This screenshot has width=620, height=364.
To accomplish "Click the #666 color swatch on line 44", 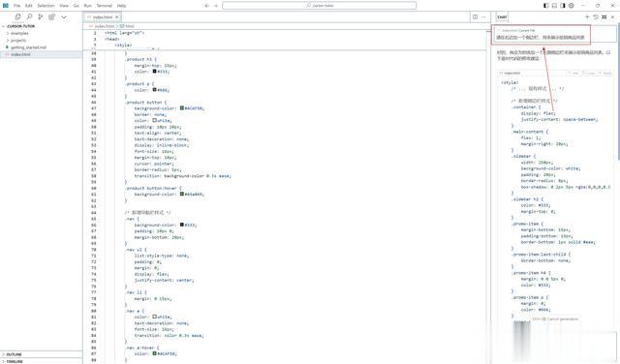I will tap(155, 90).
